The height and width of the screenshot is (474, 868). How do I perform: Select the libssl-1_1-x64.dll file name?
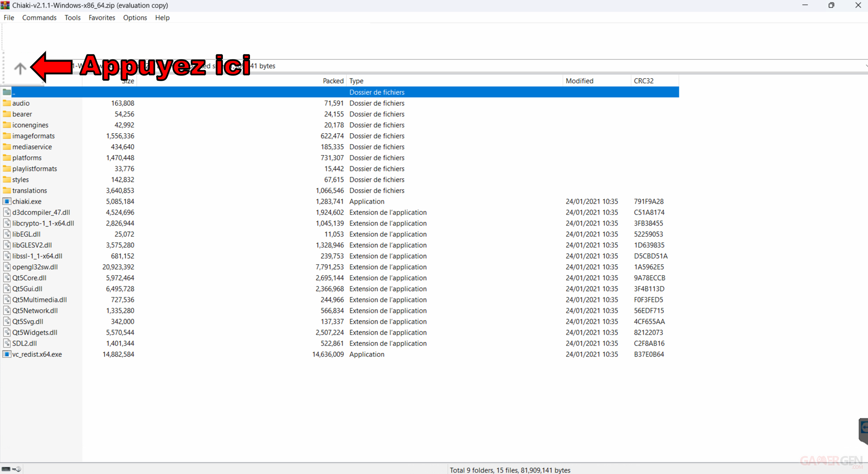37,256
